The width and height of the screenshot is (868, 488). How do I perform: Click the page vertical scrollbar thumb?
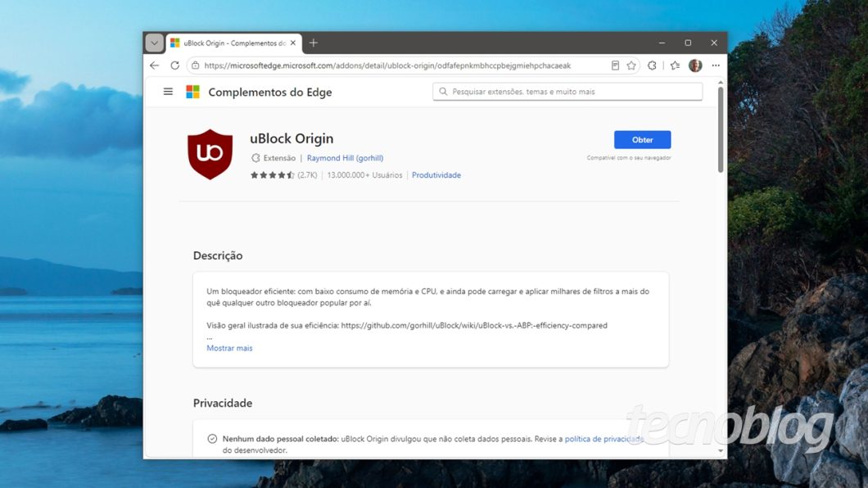click(721, 129)
